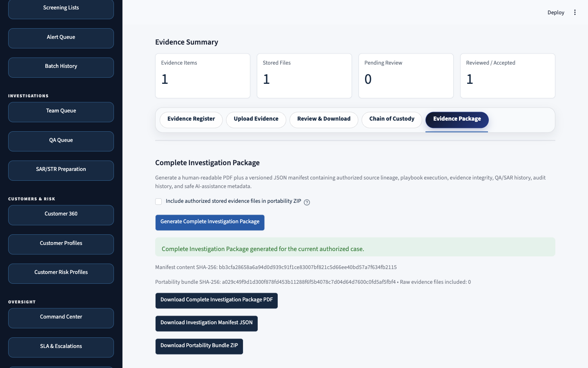588x368 pixels.
Task: Open the Upload Evidence tab
Action: tap(256, 119)
